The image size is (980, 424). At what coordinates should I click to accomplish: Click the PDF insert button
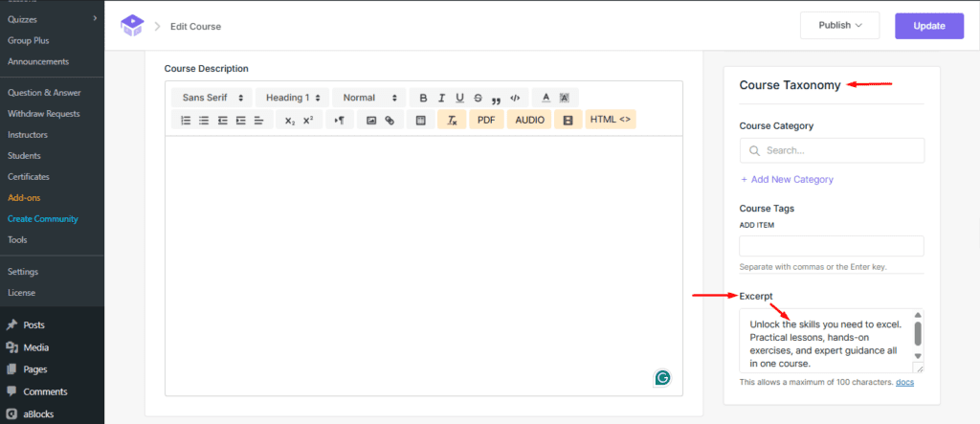coord(486,120)
